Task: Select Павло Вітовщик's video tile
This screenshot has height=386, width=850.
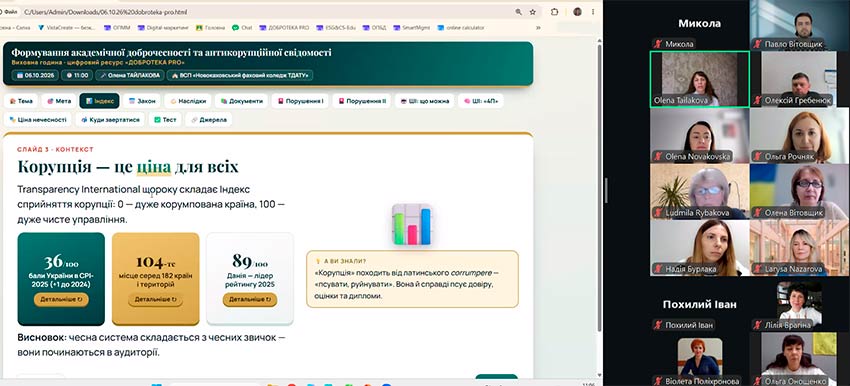Action: (799, 25)
